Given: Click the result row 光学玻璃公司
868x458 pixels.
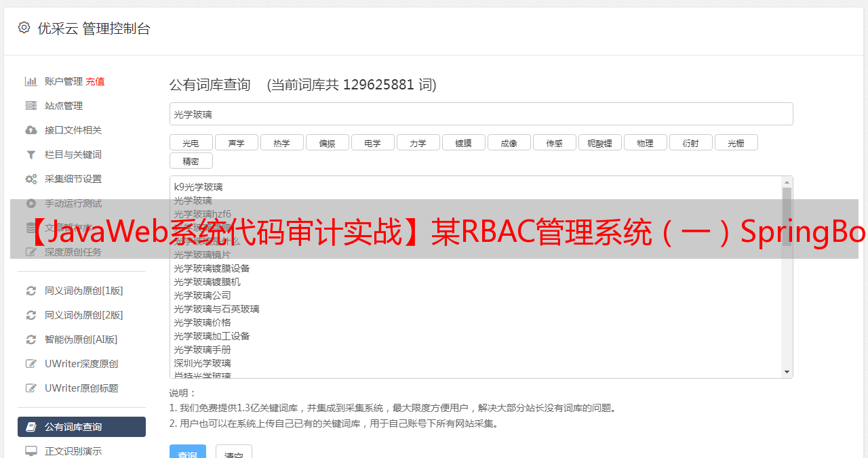Looking at the screenshot, I should point(202,295).
